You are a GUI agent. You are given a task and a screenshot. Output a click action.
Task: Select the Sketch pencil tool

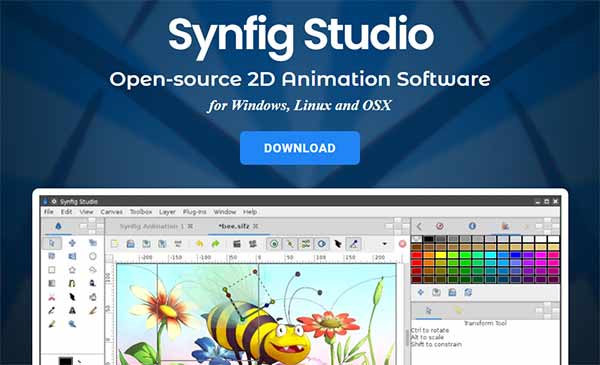pos(93,311)
